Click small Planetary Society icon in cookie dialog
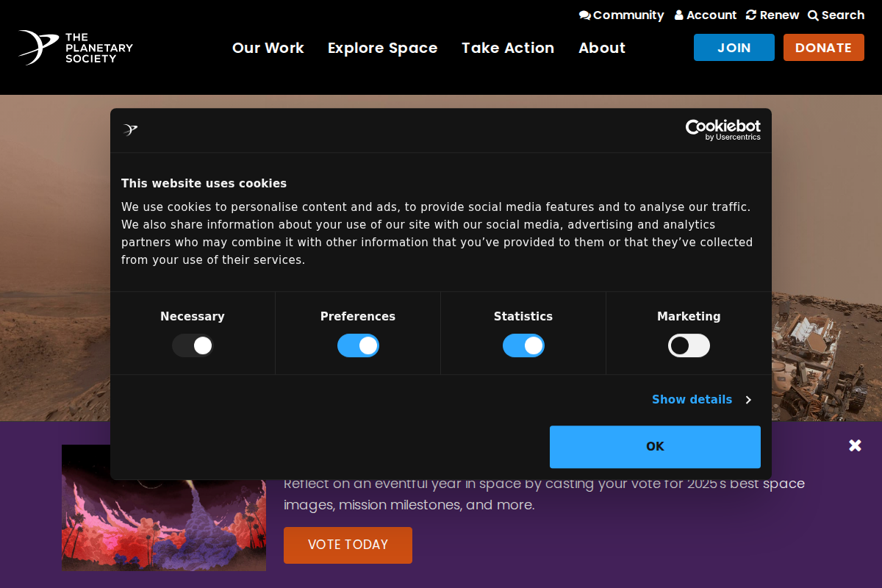Image resolution: width=882 pixels, height=588 pixels. [131, 130]
